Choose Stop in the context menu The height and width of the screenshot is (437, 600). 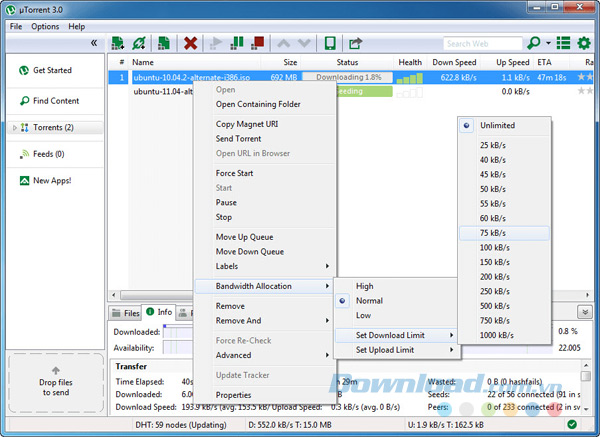click(x=264, y=217)
